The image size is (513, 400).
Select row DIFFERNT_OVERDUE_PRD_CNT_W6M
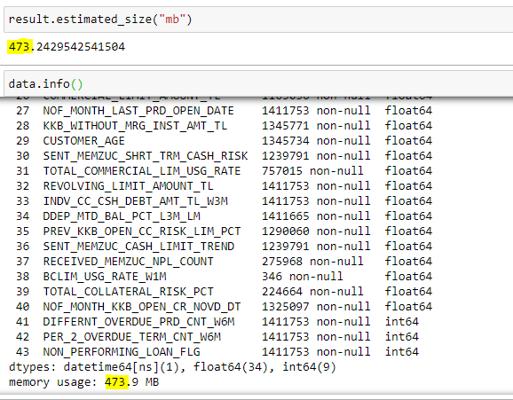[217, 322]
